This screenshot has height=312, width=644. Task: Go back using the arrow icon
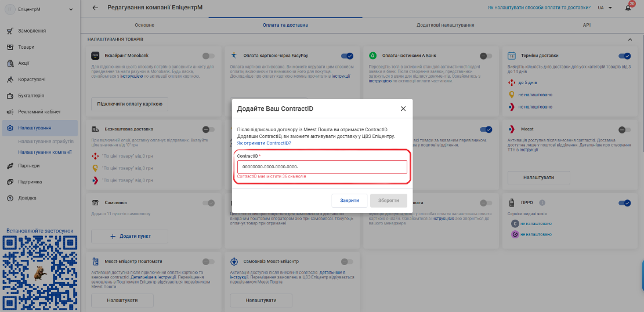(95, 8)
